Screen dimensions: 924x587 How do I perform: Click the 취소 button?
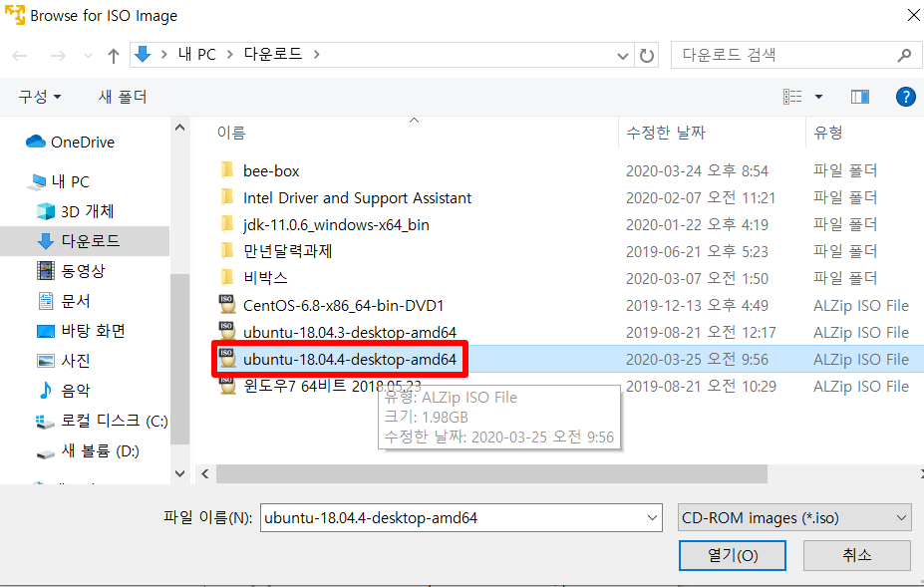coord(857,555)
